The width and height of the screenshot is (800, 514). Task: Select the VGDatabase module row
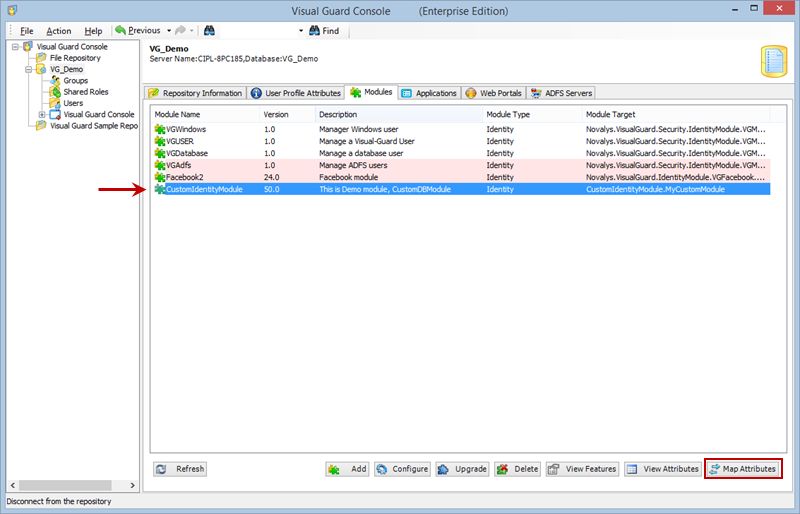click(462, 153)
